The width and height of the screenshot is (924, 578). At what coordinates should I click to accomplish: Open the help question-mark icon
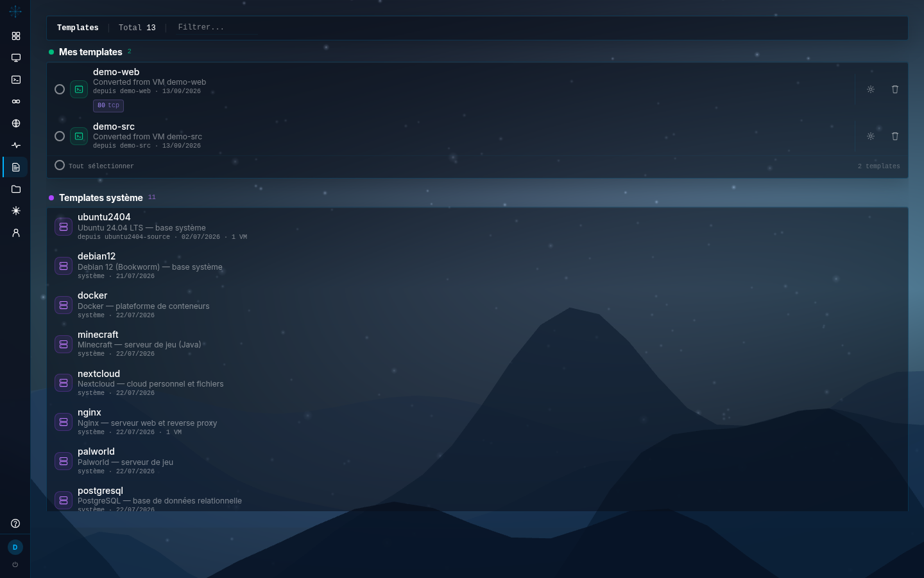pos(15,523)
